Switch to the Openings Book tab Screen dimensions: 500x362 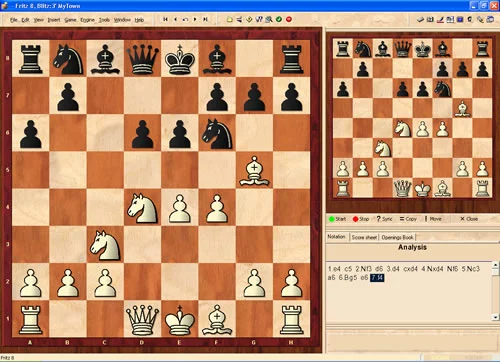point(397,237)
